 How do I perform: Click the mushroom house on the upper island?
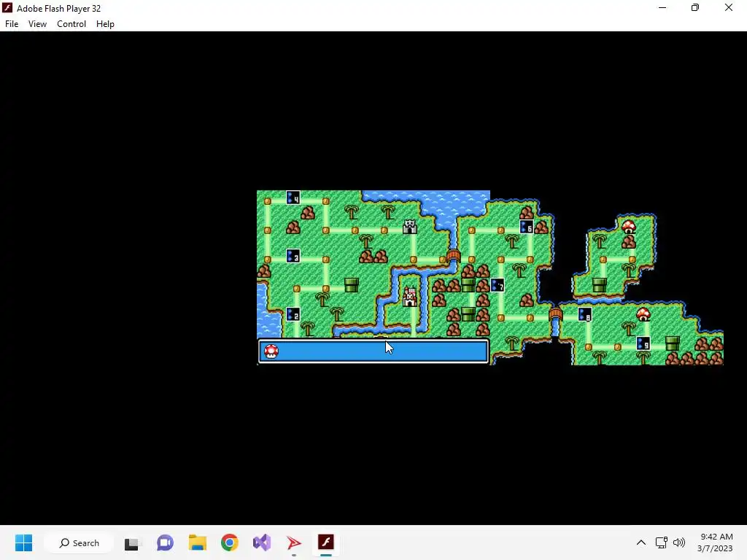629,227
